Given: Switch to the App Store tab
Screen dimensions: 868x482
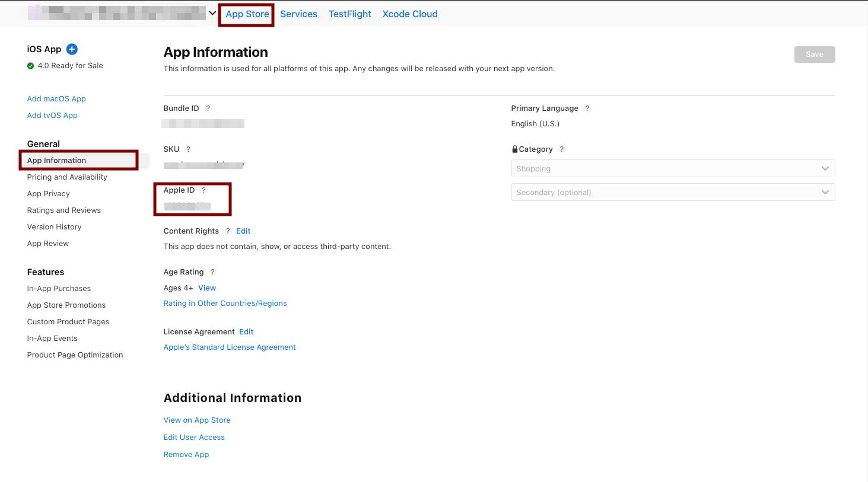Looking at the screenshot, I should [247, 14].
